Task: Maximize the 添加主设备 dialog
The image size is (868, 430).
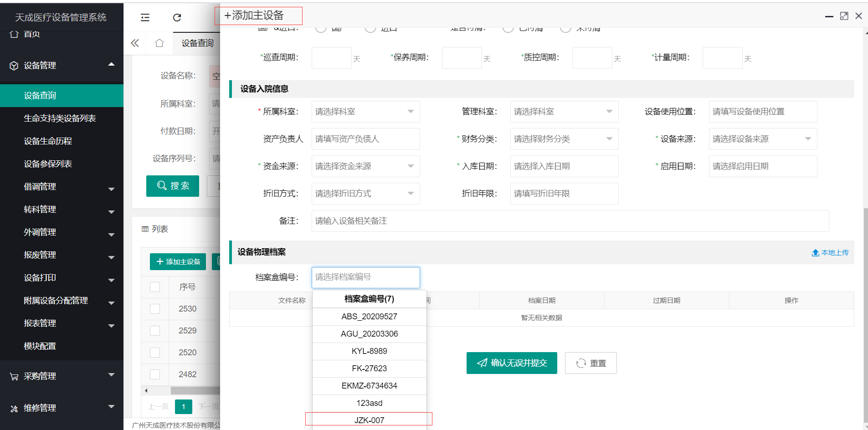Action: pos(844,16)
